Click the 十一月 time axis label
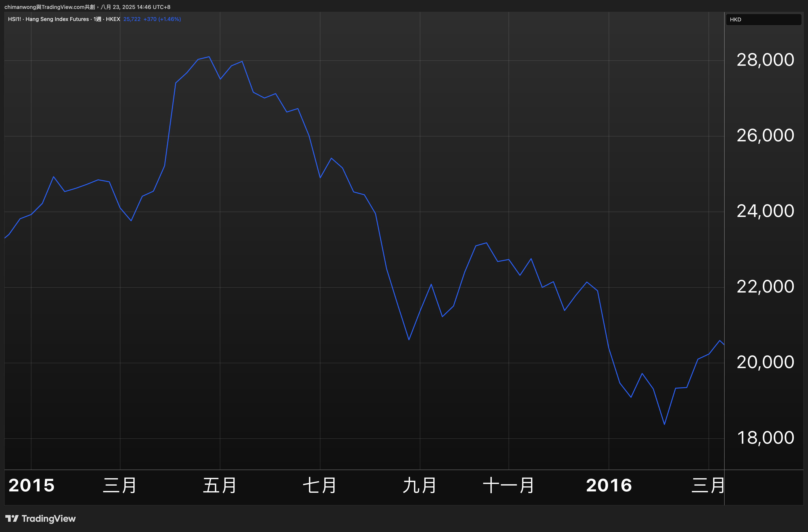The height and width of the screenshot is (532, 808). (x=508, y=485)
